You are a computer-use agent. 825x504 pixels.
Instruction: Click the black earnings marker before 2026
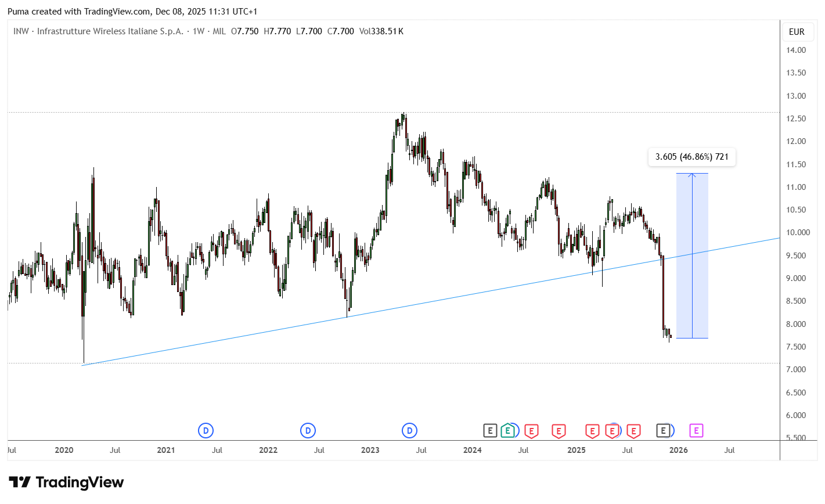(x=663, y=431)
